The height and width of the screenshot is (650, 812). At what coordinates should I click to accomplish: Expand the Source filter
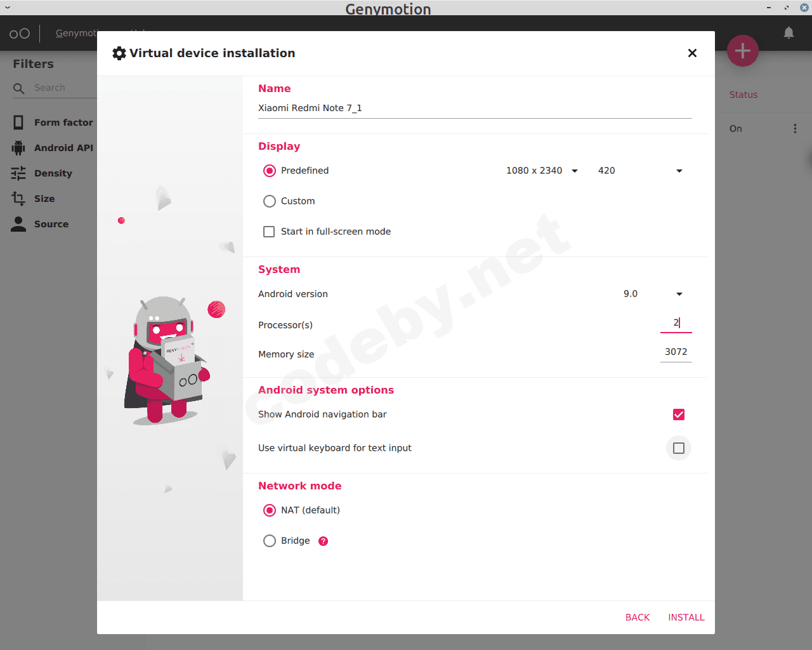coord(51,224)
